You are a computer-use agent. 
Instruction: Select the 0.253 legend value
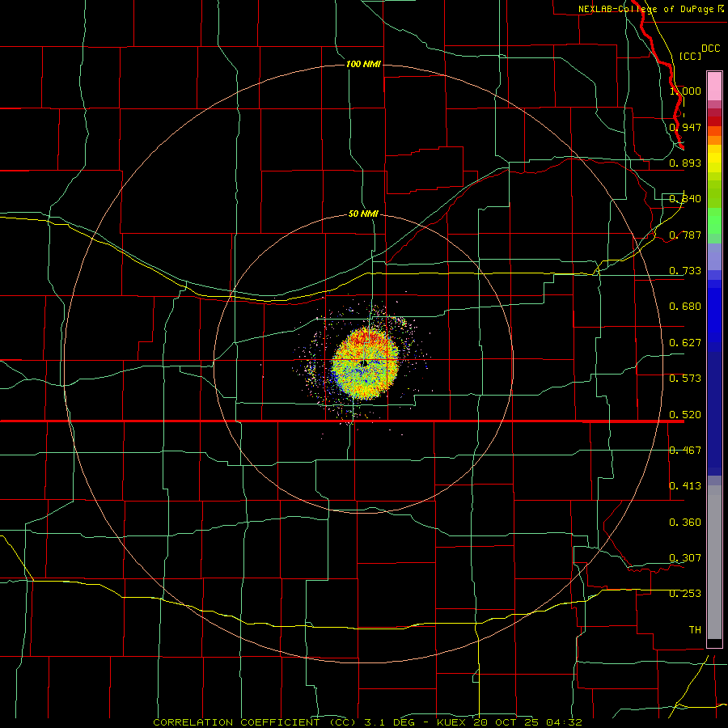click(685, 594)
